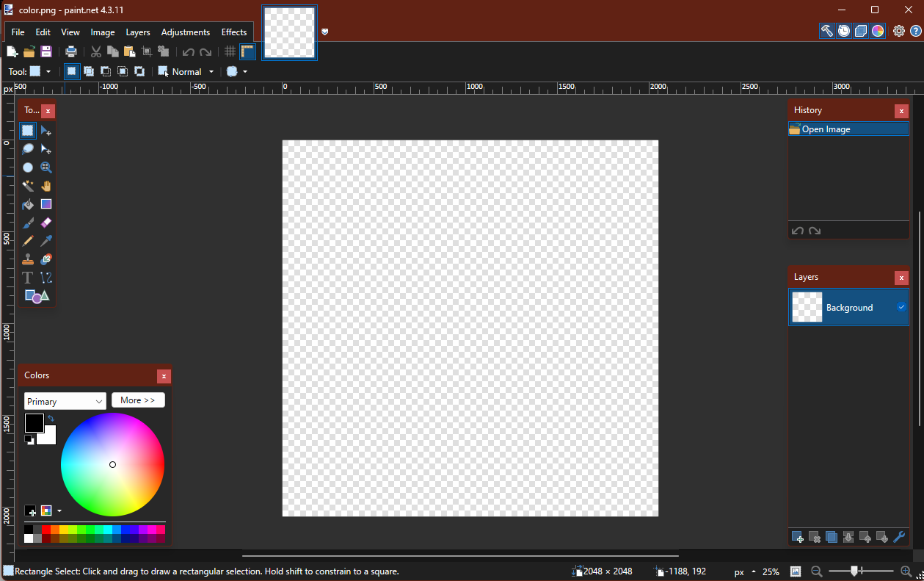Open the Adjustments menu

click(186, 32)
